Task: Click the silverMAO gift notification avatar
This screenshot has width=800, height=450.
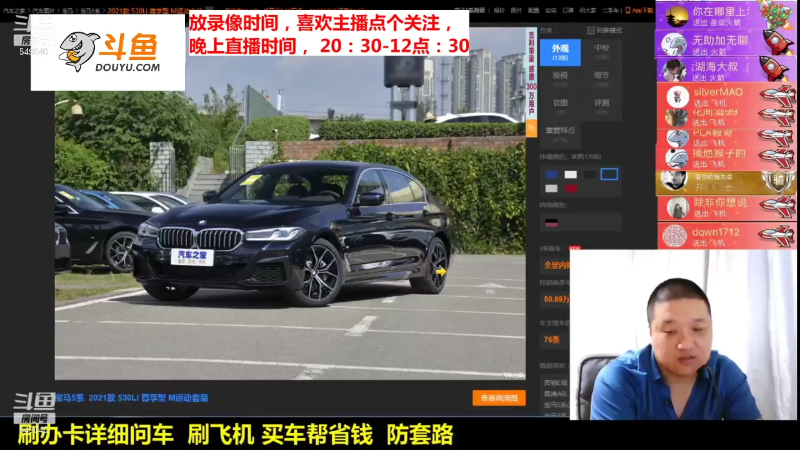Action: tap(678, 96)
